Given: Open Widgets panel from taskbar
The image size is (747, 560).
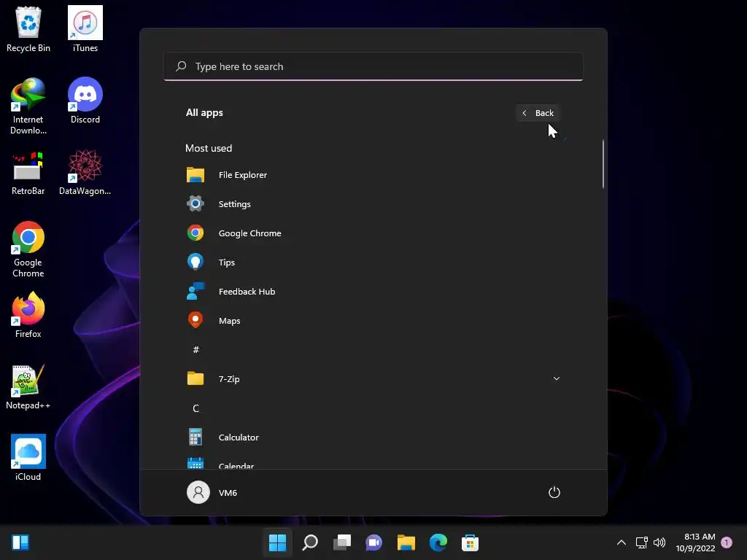Looking at the screenshot, I should pos(20,542).
